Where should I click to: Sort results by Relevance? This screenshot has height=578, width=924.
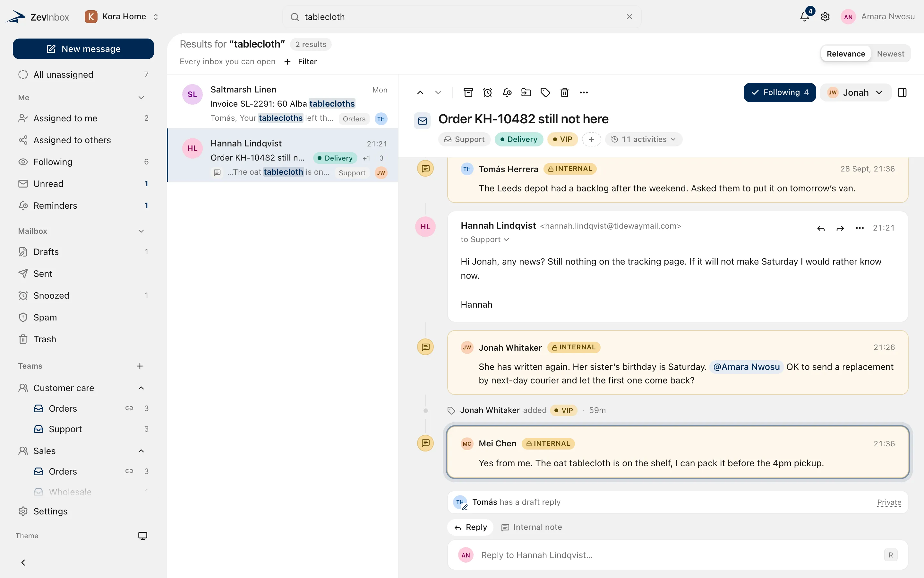coord(846,54)
